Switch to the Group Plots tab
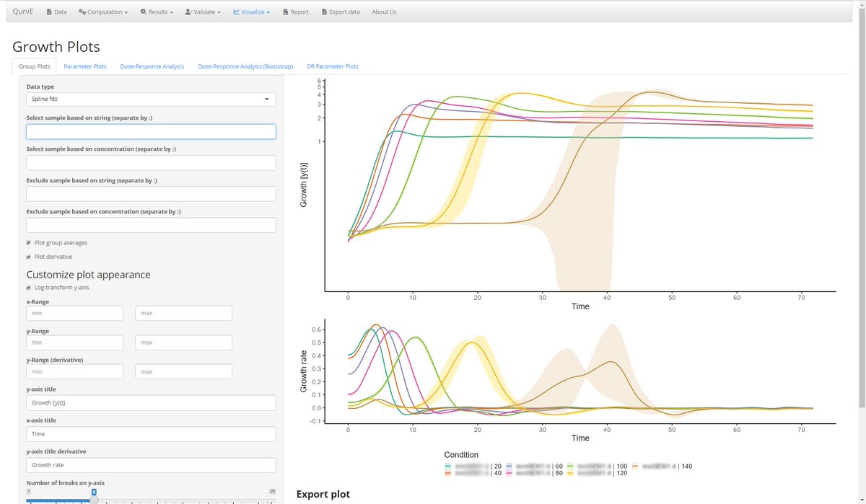This screenshot has height=504, width=866. coord(35,66)
